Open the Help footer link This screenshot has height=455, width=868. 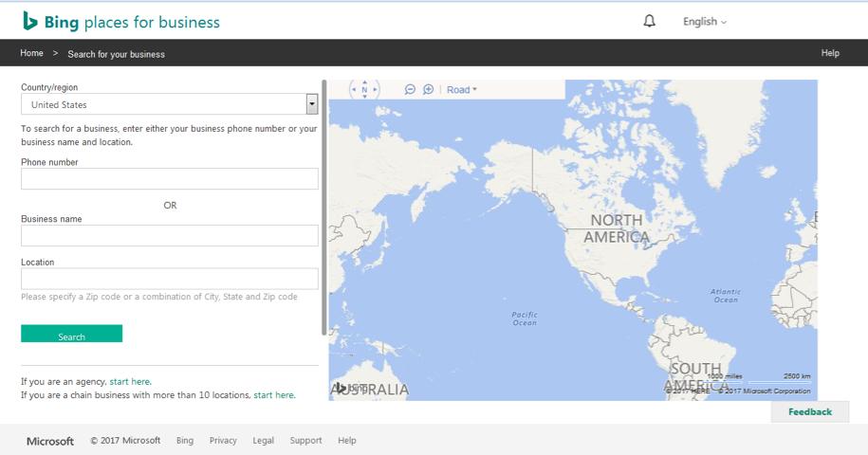pyautogui.click(x=347, y=441)
